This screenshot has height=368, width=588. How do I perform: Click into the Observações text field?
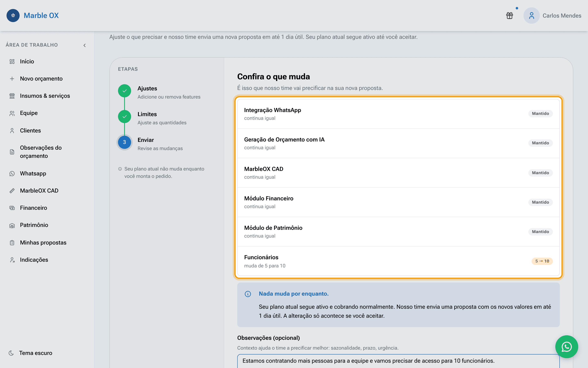pos(398,361)
